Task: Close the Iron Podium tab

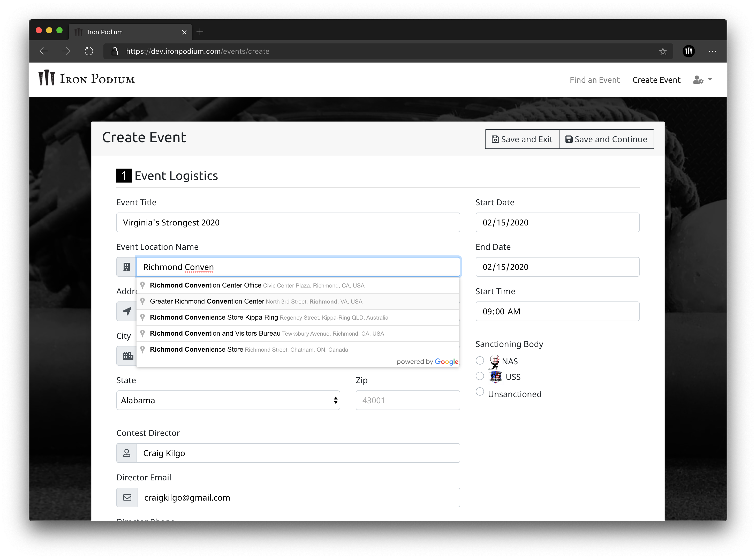Action: click(184, 32)
